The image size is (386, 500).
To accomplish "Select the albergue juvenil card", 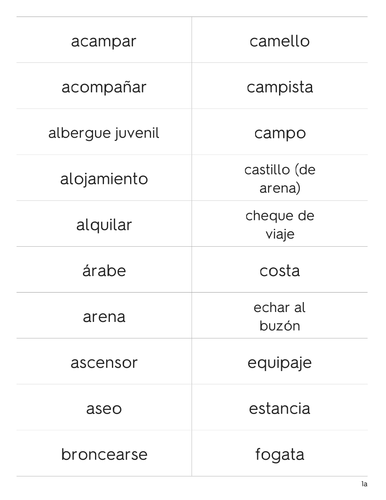I will [104, 131].
